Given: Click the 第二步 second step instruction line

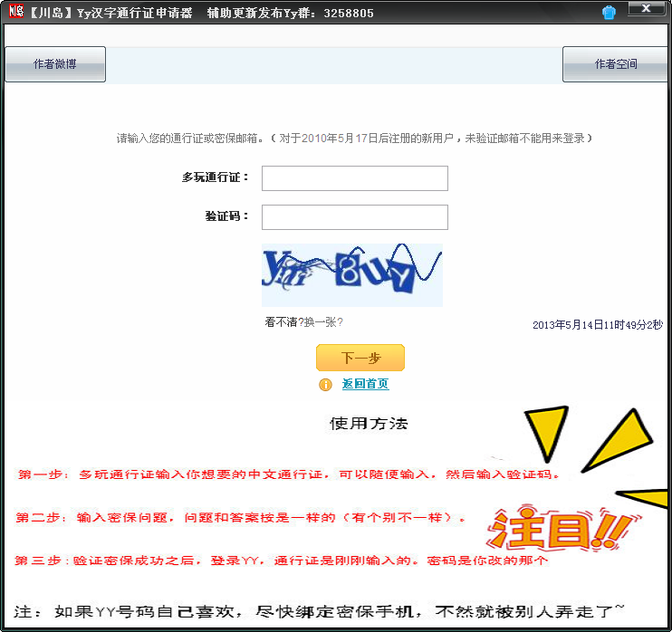Looking at the screenshot, I should pyautogui.click(x=240, y=518).
